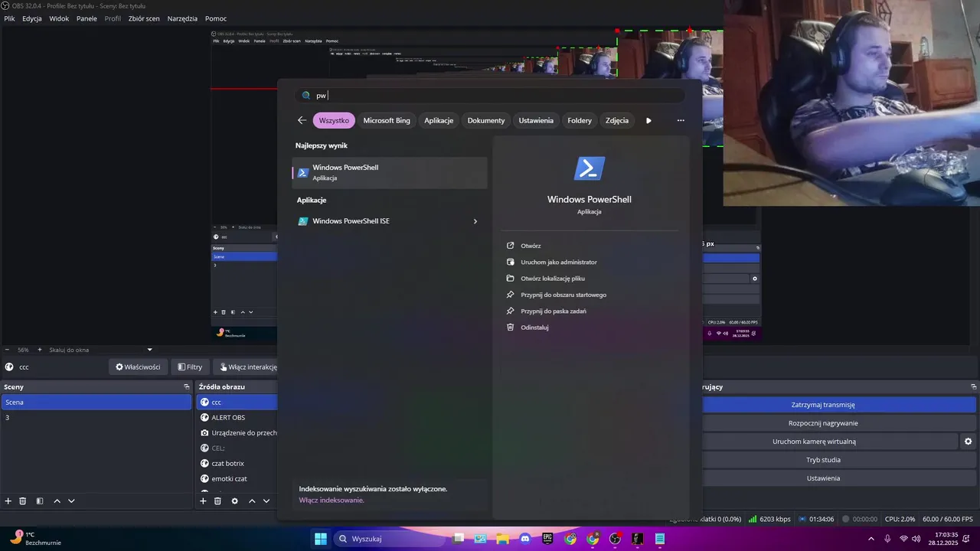Switch to Dokumenty search tab
Screen dimensions: 980x551
pyautogui.click(x=486, y=120)
